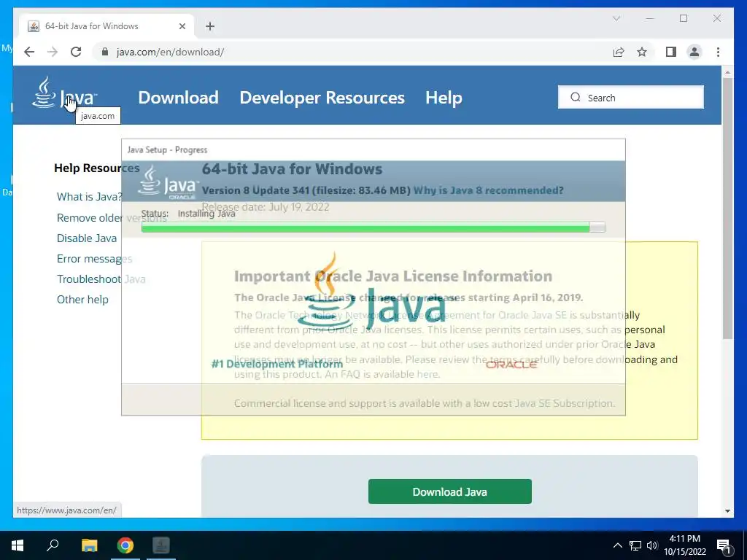Open the notification center icon
The height and width of the screenshot is (560, 747).
724,546
